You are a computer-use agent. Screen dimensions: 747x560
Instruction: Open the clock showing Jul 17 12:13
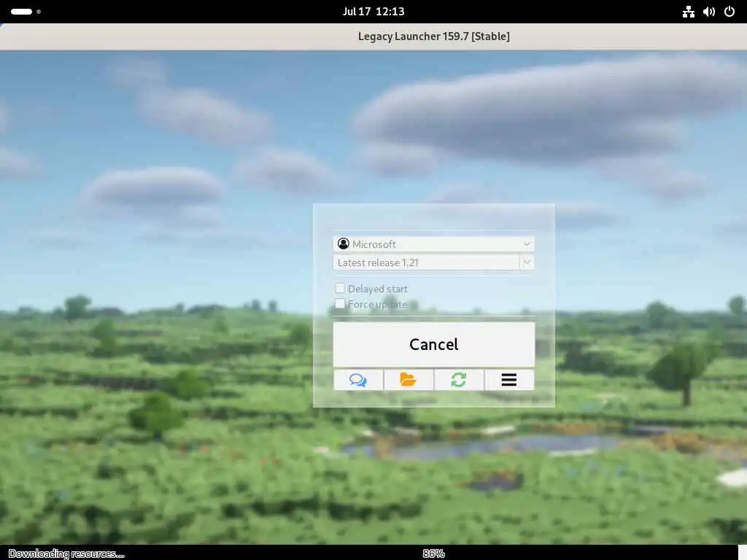click(373, 12)
